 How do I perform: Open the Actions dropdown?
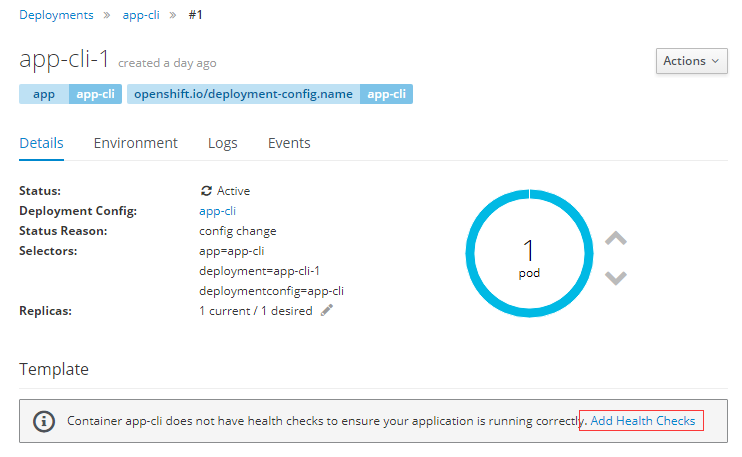point(691,61)
